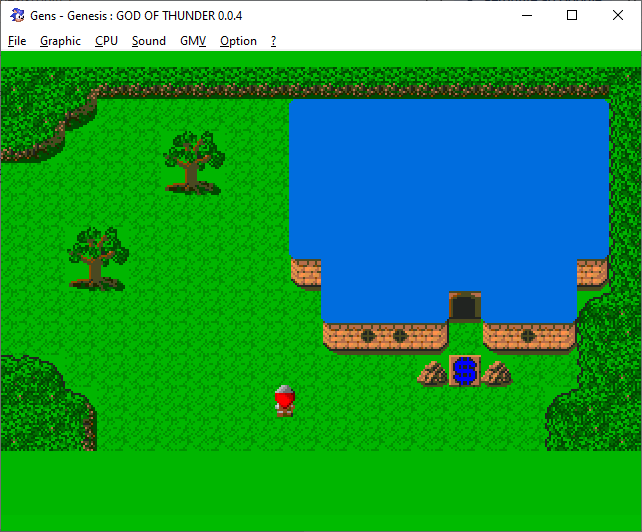Click the red-caped hero character
642x532 pixels.
[x=285, y=401]
